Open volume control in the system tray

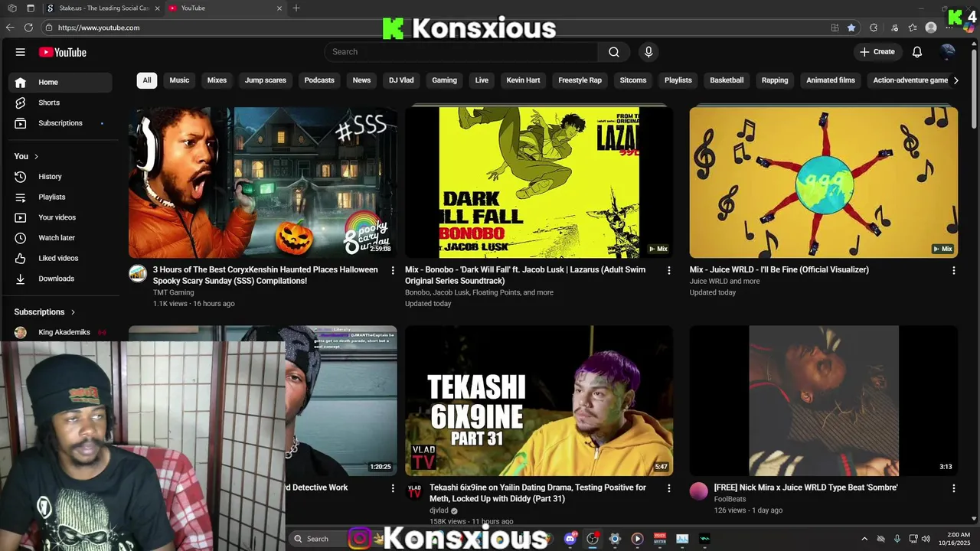pos(926,539)
